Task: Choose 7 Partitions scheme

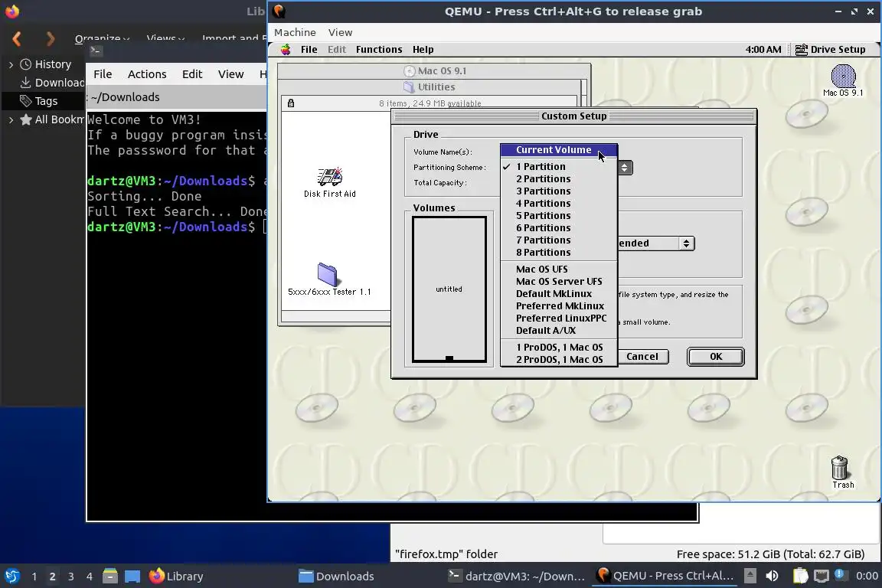Action: click(559, 240)
